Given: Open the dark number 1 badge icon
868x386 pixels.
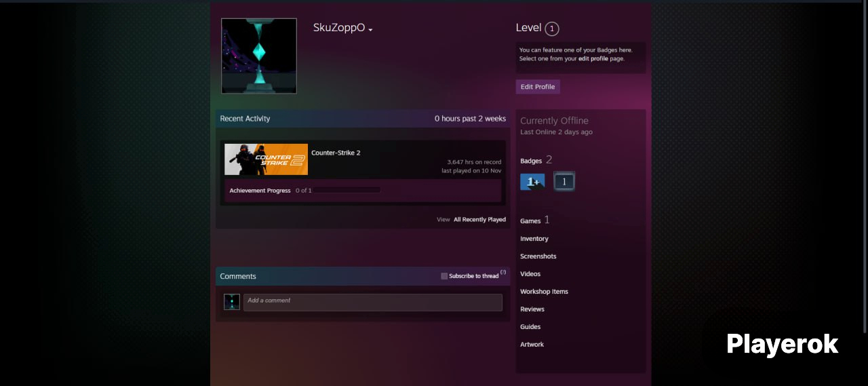Looking at the screenshot, I should (x=564, y=182).
